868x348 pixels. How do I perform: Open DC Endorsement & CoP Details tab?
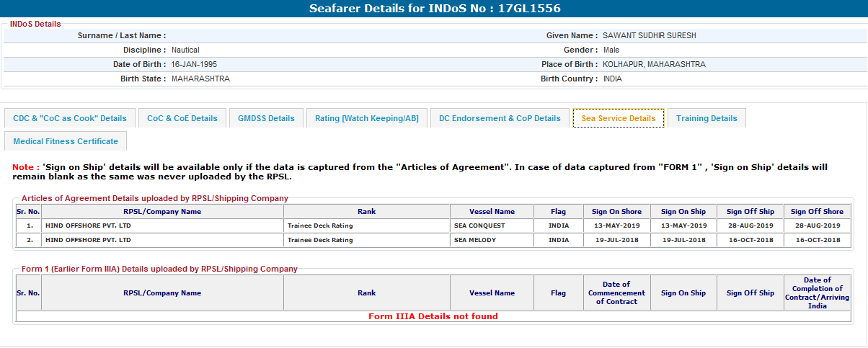click(x=500, y=118)
